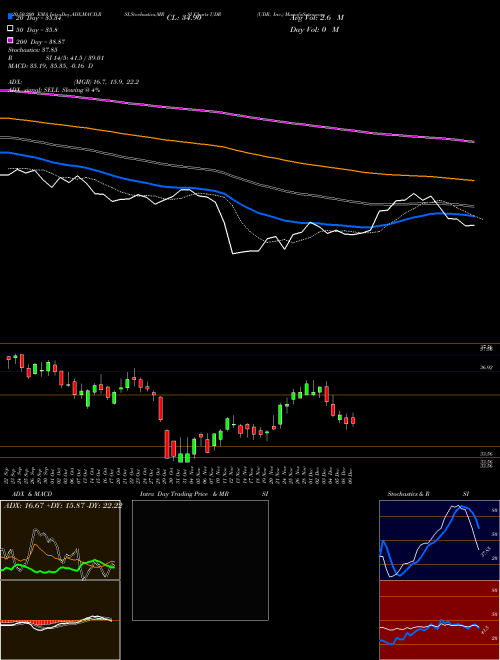Click the 'Intra Day Trading Price & MR' title
This screenshot has height=660, width=500.
click(x=184, y=494)
